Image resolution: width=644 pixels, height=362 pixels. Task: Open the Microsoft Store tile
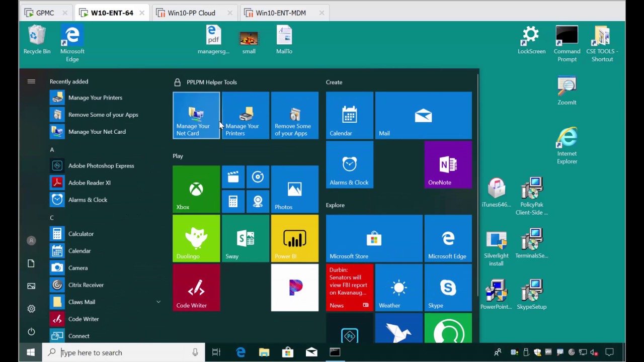pyautogui.click(x=374, y=238)
